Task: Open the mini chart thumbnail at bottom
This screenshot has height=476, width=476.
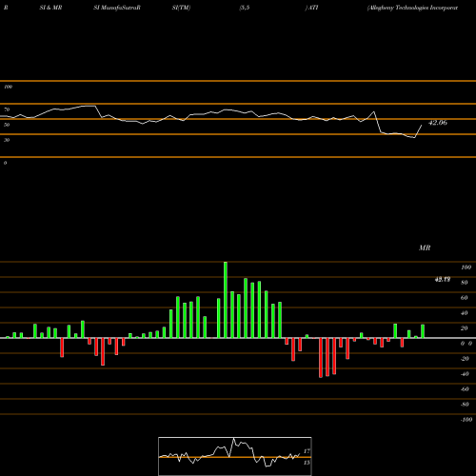Action: (235, 456)
